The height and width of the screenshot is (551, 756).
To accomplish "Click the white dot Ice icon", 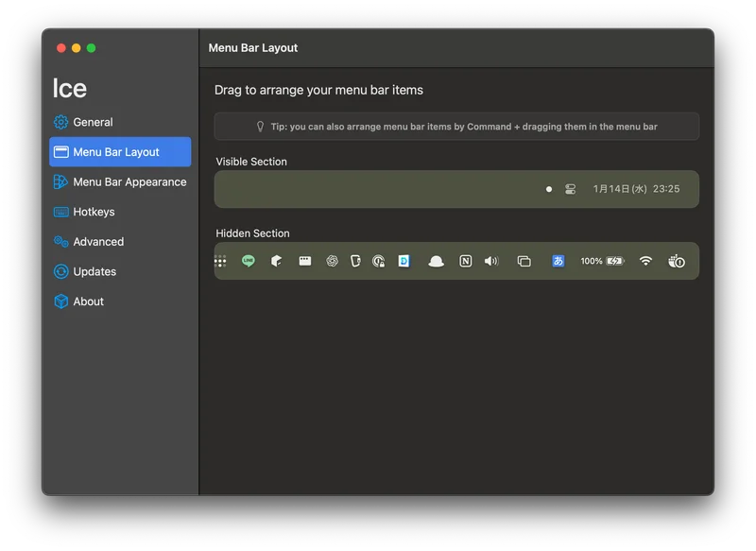I will (549, 189).
